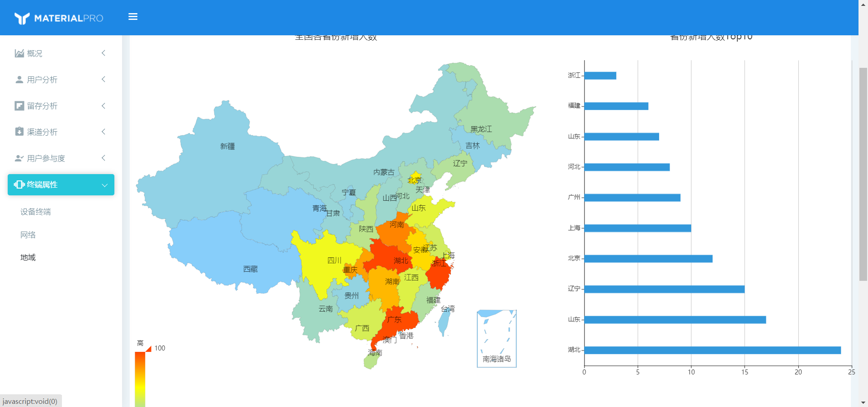Click the 留存分析 square icon
Screen dimensions: 868x407
coord(19,106)
